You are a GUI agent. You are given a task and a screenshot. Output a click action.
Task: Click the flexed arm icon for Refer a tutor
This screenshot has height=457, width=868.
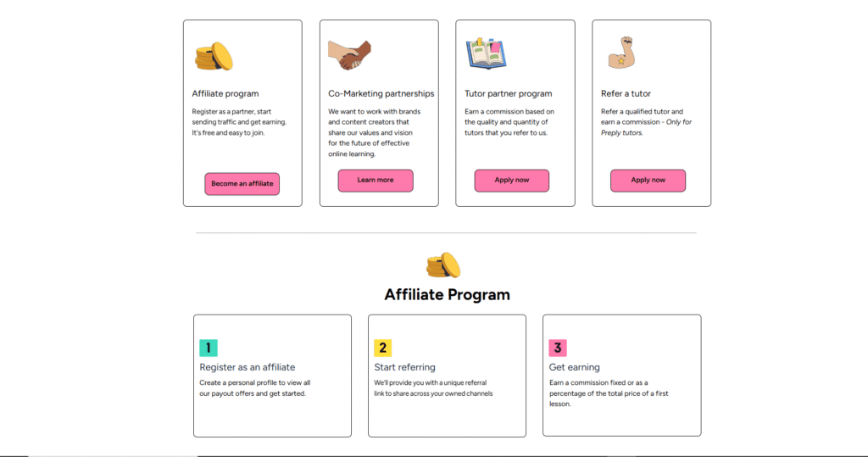point(621,55)
